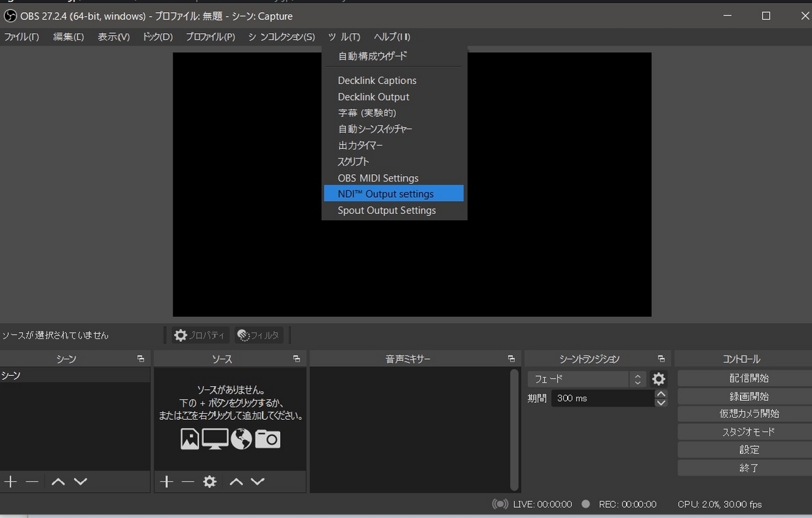Click the REC status dot icon
Screen dimensions: 812x518
click(x=585, y=504)
